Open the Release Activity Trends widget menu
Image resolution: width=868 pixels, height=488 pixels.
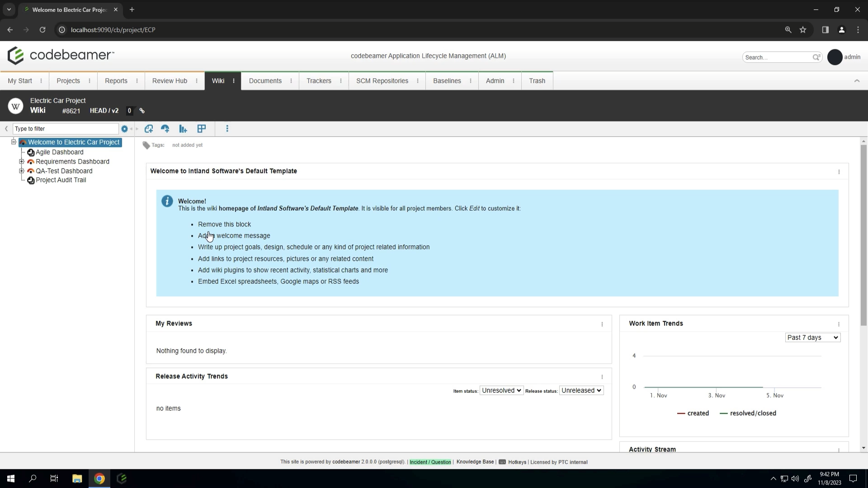pyautogui.click(x=602, y=377)
